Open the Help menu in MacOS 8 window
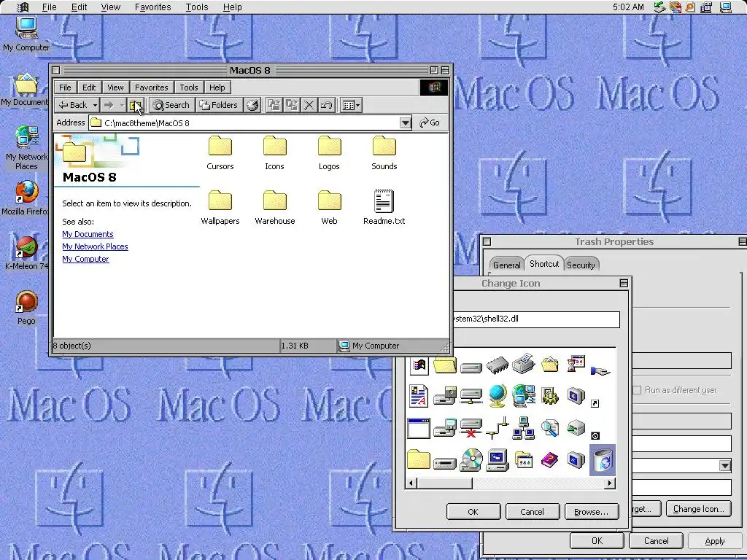Image resolution: width=747 pixels, height=560 pixels. click(217, 87)
